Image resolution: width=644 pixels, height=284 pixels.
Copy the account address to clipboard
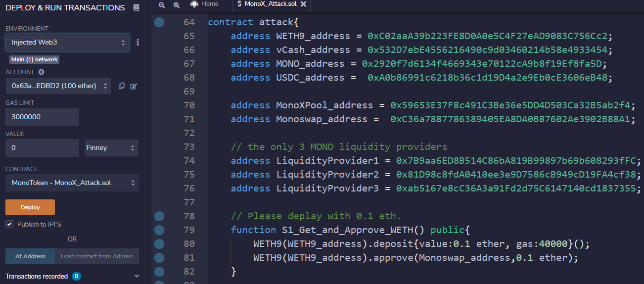pos(122,86)
